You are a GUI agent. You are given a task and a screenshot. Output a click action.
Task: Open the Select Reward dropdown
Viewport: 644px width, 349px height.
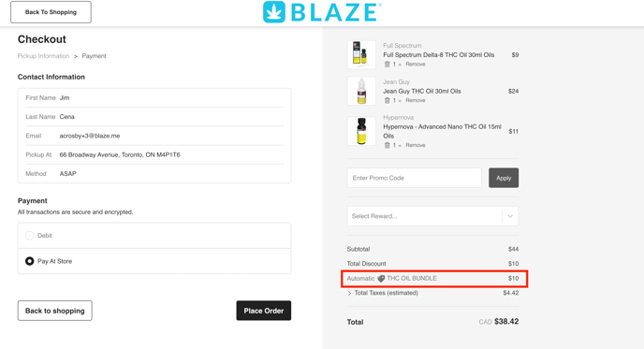432,216
